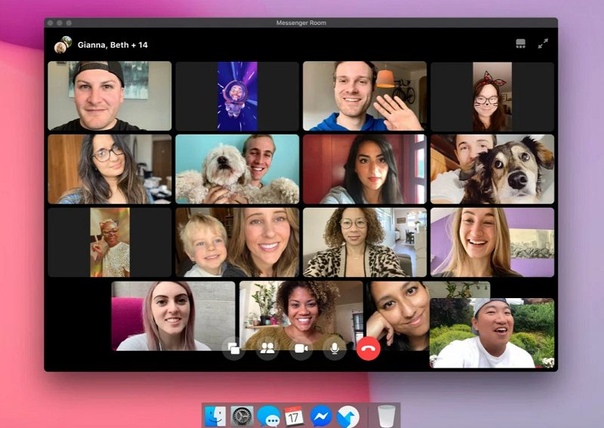Click the man in black cap tile
This screenshot has width=604, height=428.
[x=109, y=96]
